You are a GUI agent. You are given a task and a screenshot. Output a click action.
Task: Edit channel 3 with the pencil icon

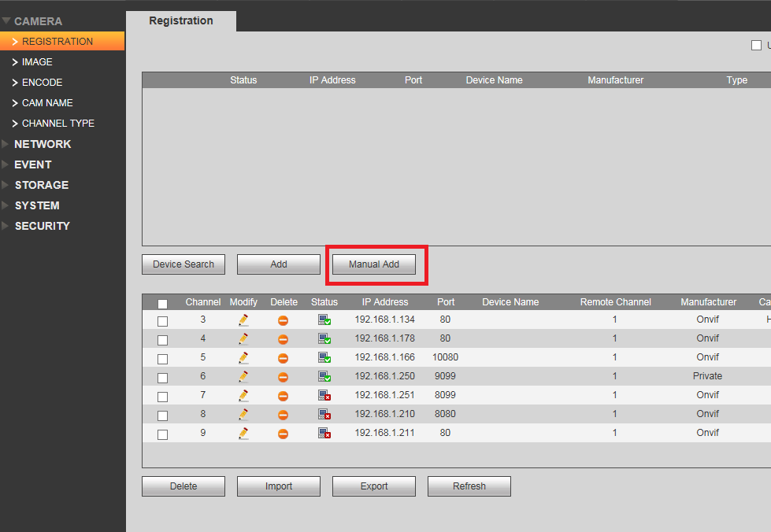tap(243, 320)
